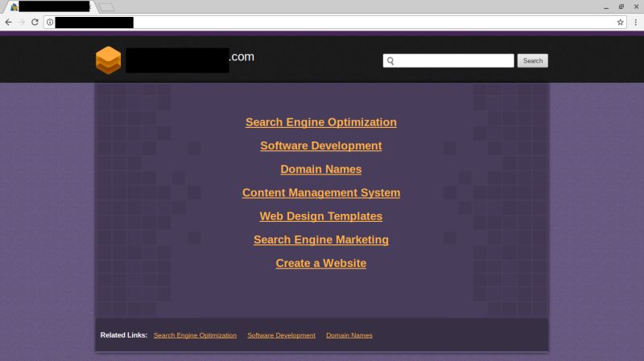Viewport: 644px width, 361px height.
Task: Select the current browser tab
Action: (x=50, y=6)
